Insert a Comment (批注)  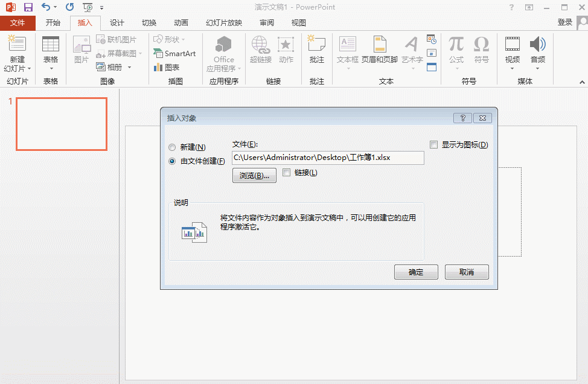316,49
